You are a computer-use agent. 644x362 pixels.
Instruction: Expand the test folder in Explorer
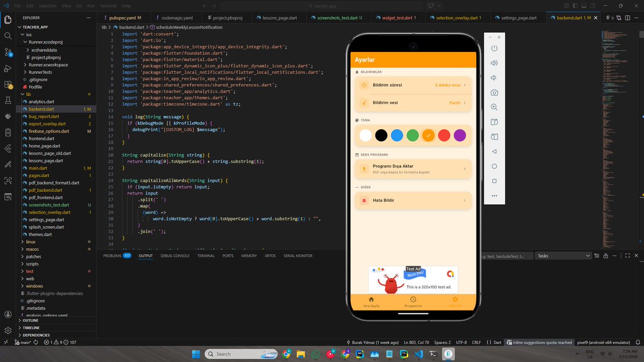[56, 271]
